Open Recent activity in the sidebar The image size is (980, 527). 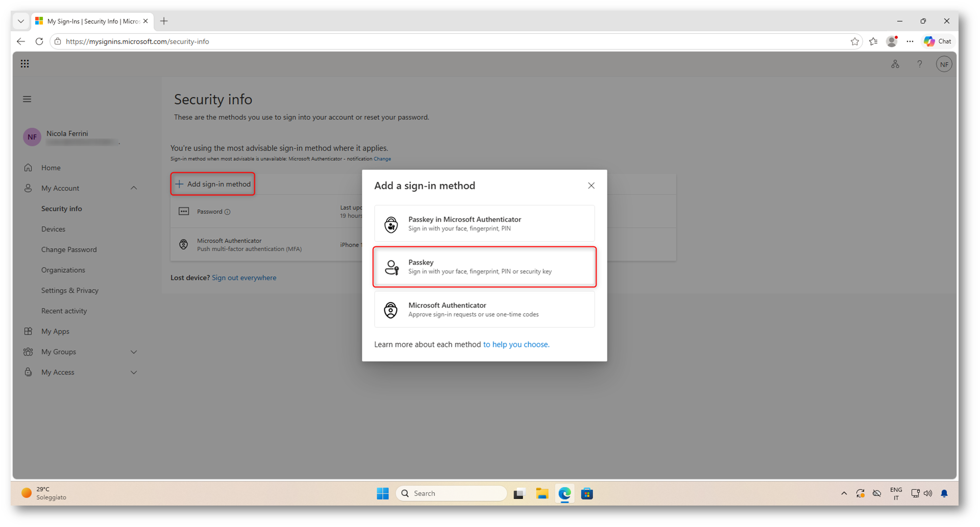click(64, 310)
